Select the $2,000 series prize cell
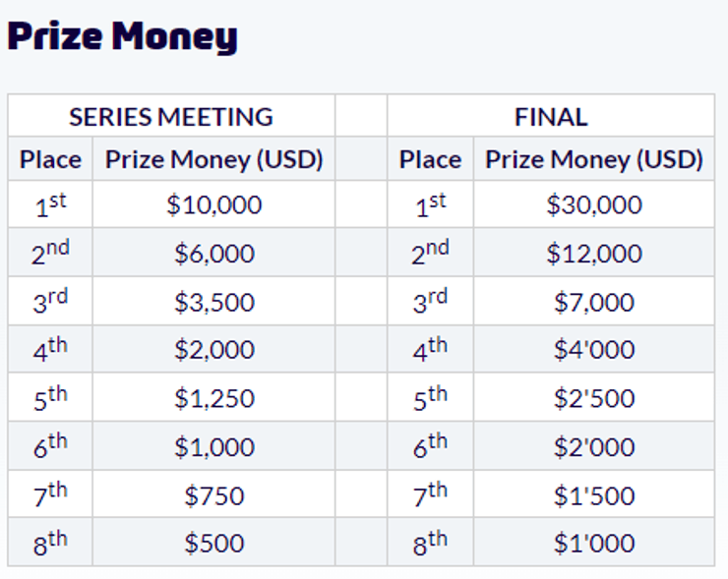Image resolution: width=728 pixels, height=579 pixels. point(214,350)
